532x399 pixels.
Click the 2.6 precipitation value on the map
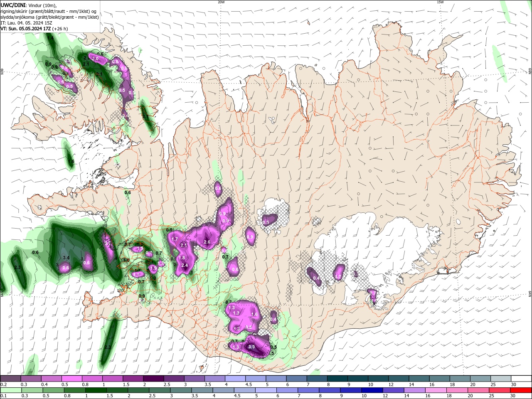207,242
